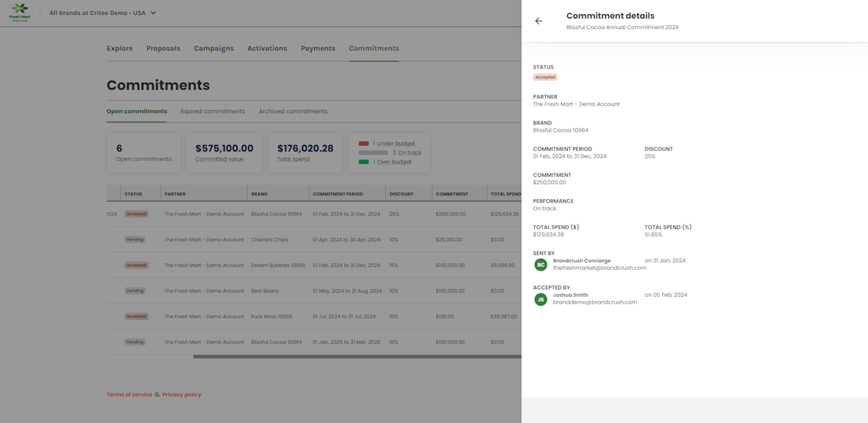Click the BC avatar for Brandcrush Concierge
868x423 pixels.
(540, 265)
